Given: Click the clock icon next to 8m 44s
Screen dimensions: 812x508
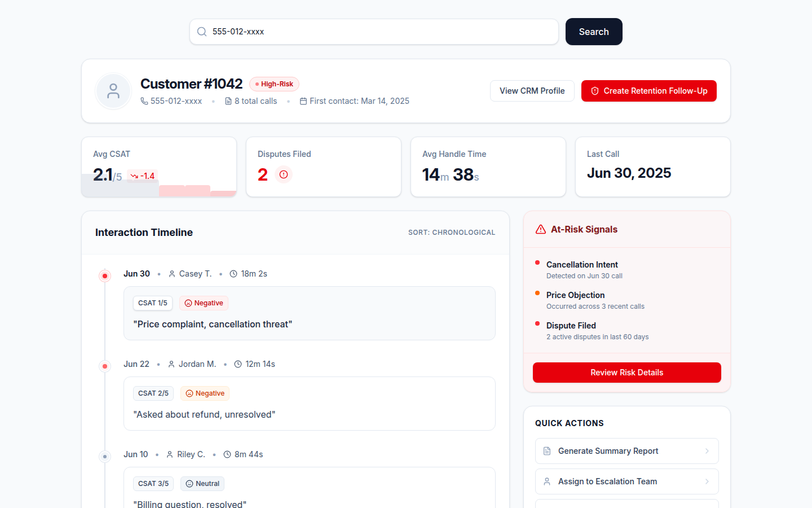Looking at the screenshot, I should pyautogui.click(x=227, y=454).
